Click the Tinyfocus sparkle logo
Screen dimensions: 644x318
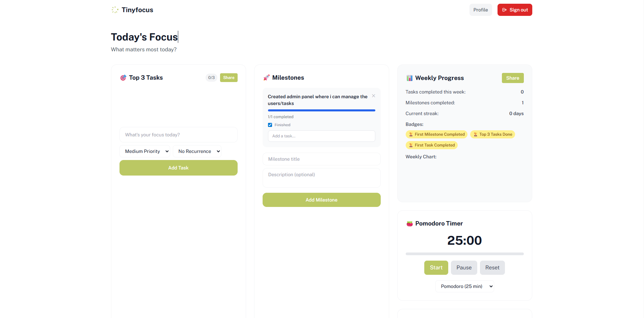pyautogui.click(x=115, y=10)
